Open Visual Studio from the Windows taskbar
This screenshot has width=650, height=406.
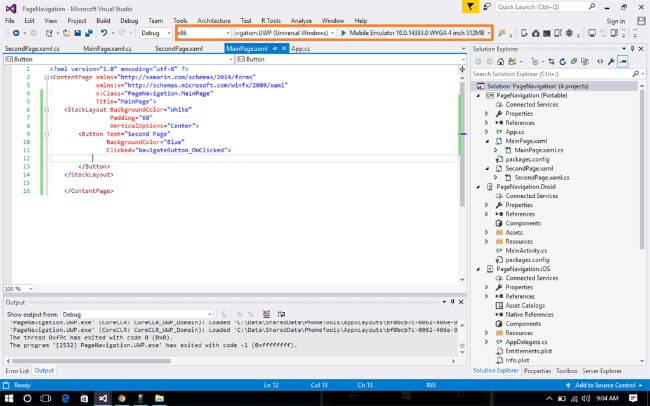102,398
